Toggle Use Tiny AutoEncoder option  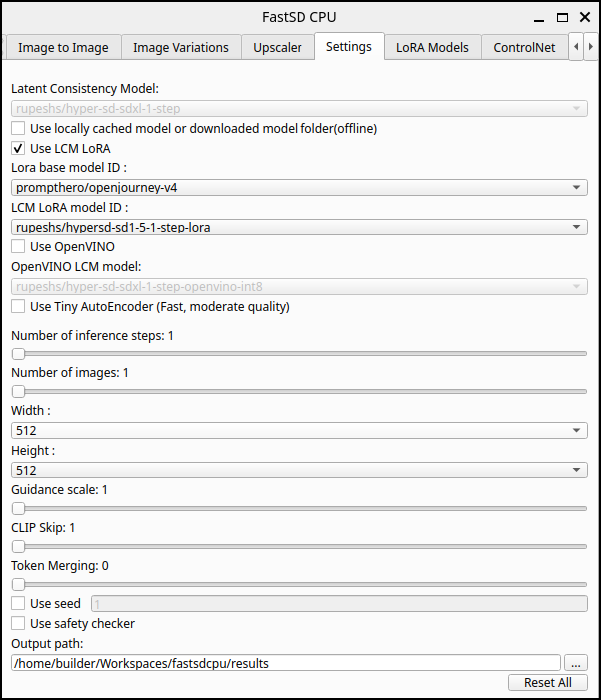(x=18, y=306)
